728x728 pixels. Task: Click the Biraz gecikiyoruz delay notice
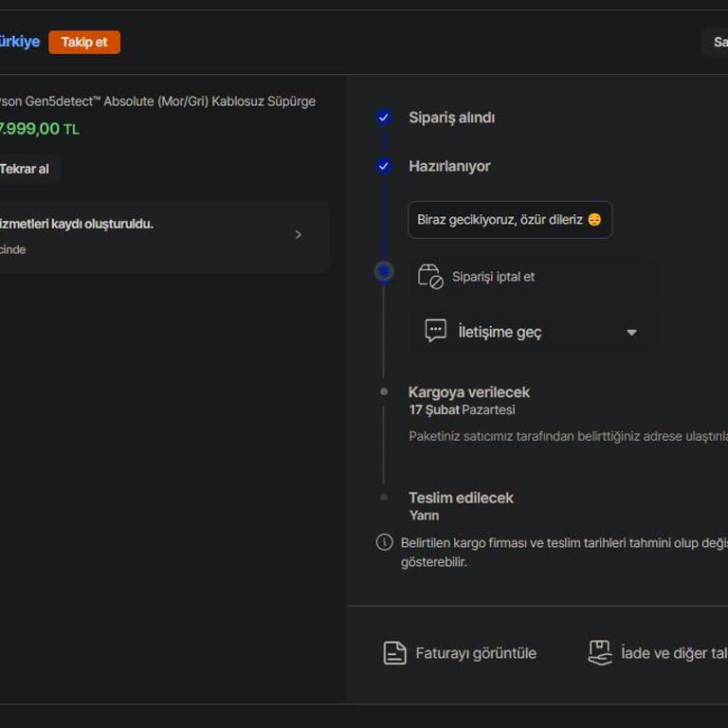point(510,220)
